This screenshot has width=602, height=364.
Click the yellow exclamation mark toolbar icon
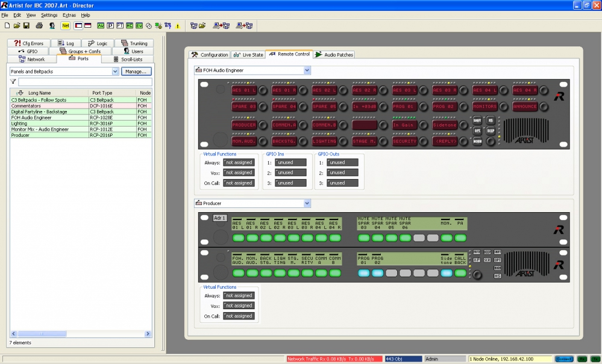[178, 26]
